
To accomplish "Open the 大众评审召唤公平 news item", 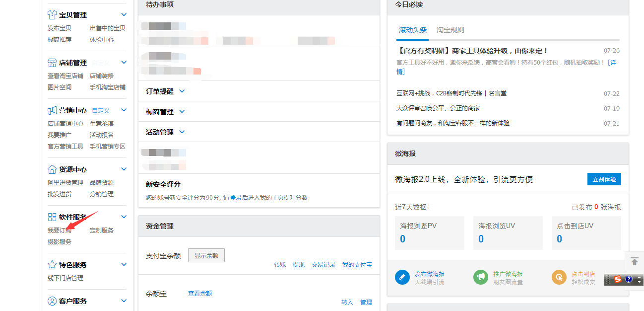I will 438,108.
